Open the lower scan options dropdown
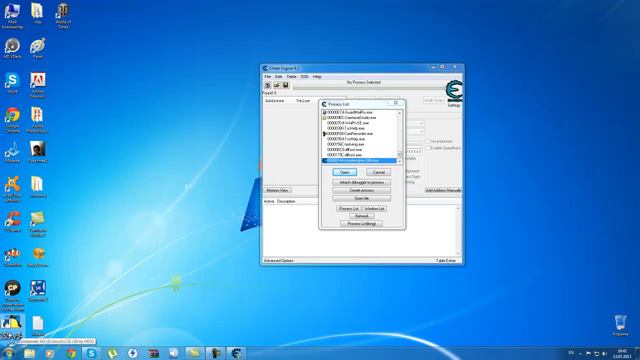Image resolution: width=640 pixels, height=360 pixels. [422, 131]
